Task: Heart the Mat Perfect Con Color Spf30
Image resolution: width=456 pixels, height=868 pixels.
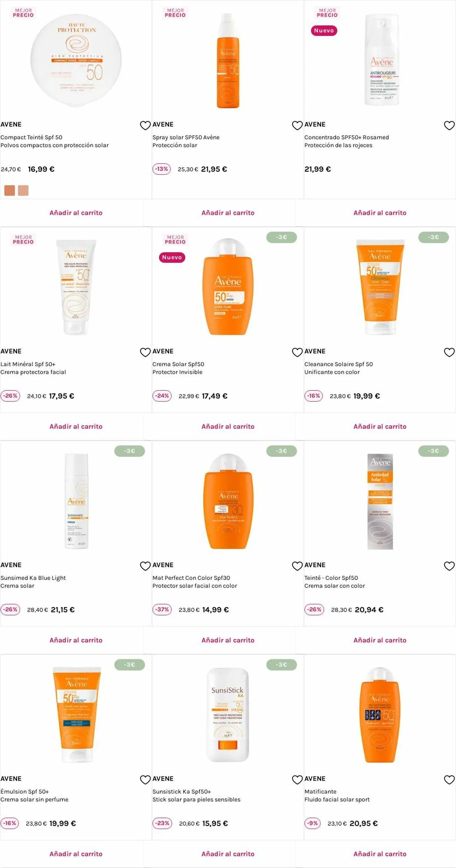Action: (297, 566)
